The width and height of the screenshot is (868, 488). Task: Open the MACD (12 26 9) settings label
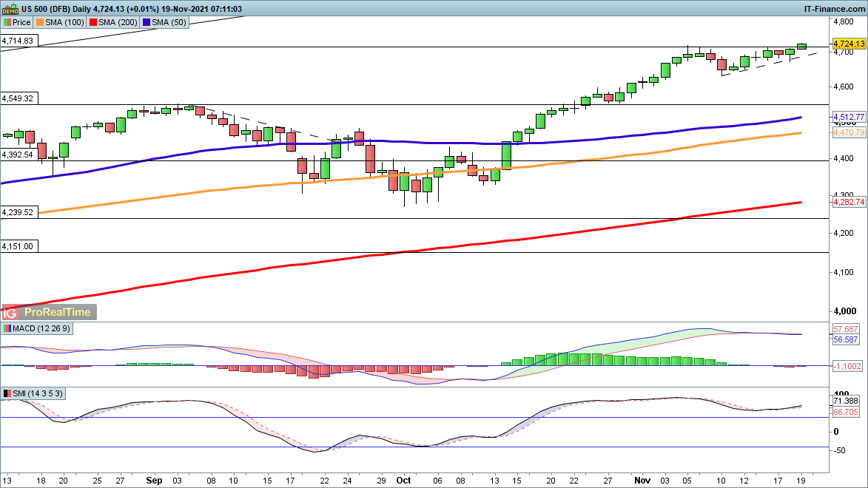(x=37, y=328)
